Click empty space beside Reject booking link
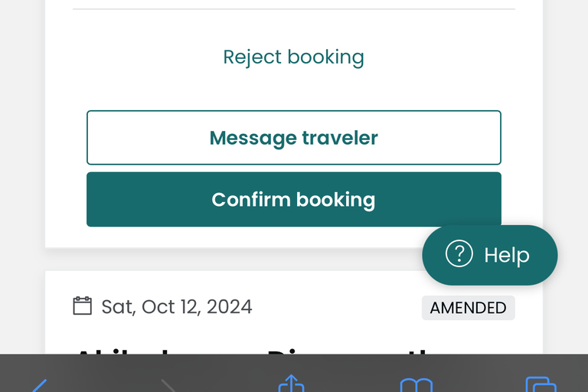This screenshot has width=588, height=392. coord(444,57)
